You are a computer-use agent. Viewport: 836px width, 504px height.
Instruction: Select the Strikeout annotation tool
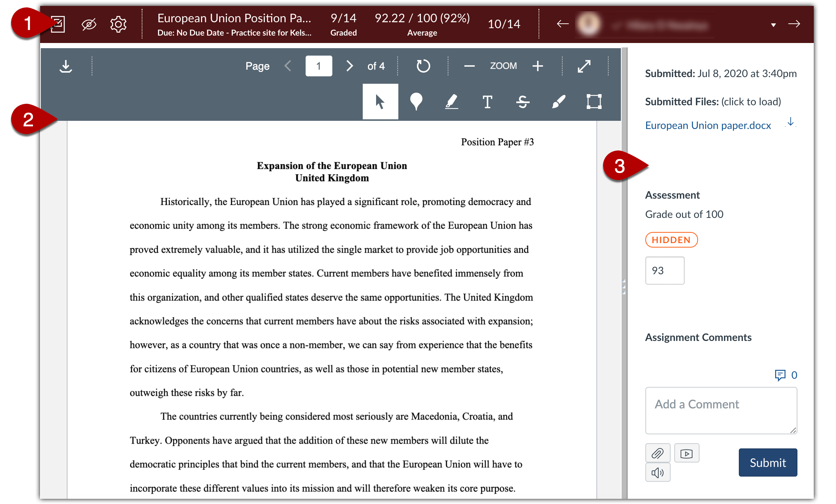tap(522, 101)
